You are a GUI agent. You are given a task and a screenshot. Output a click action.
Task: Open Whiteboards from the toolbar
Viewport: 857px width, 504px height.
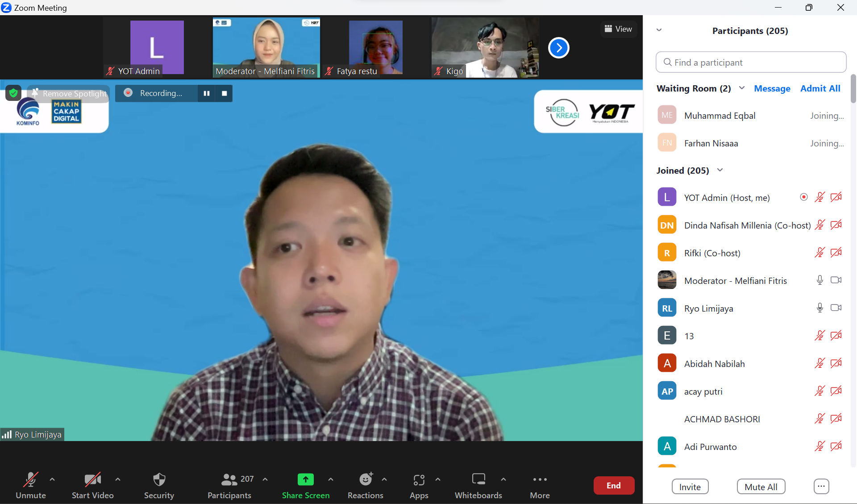[478, 480]
